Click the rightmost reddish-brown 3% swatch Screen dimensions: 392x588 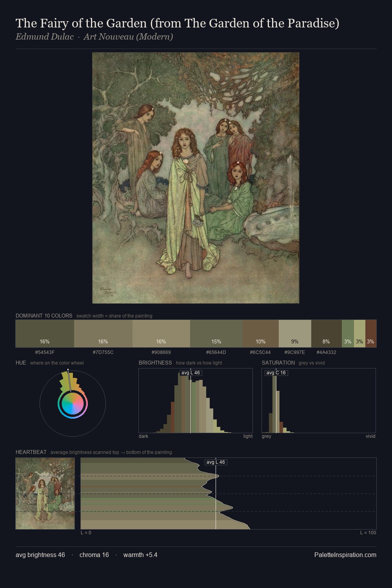(371, 334)
